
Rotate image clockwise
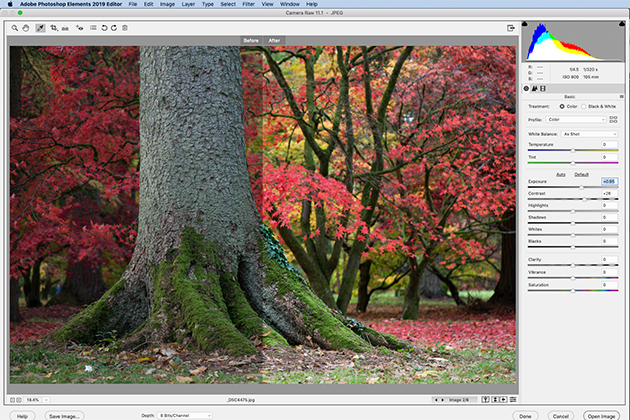point(114,28)
